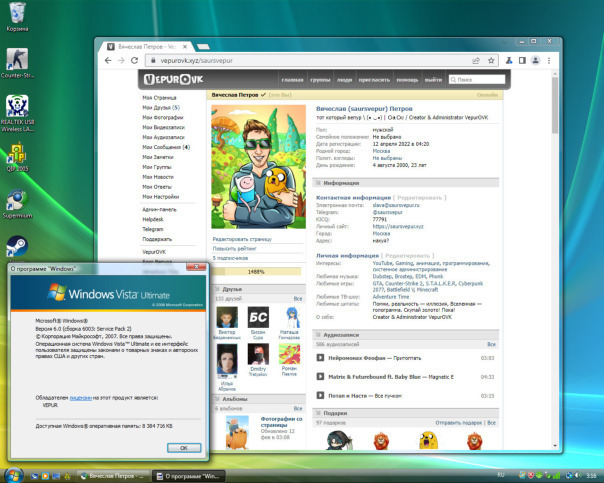Collapse the Аудиозаписи section header
The height and width of the screenshot is (483, 604).
point(406,335)
